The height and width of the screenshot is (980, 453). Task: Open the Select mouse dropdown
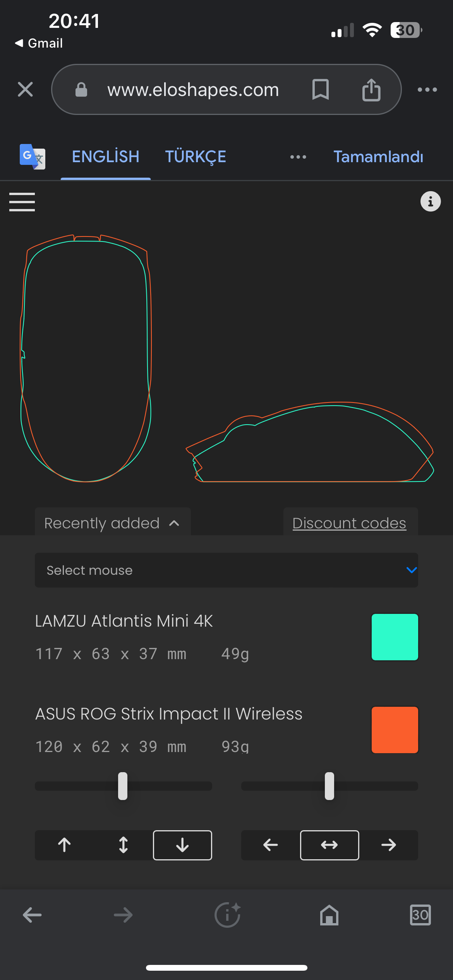226,570
